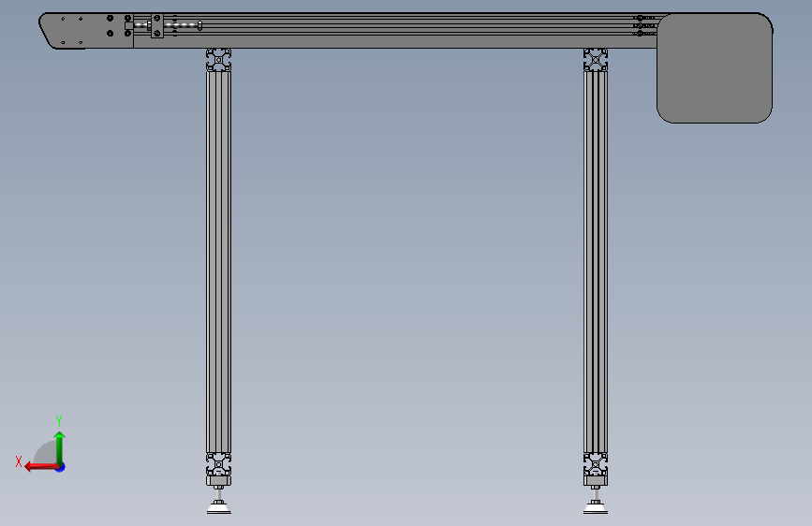812x526 pixels.
Task: Select the belt tensioner bracket near left end
Action: tap(157, 26)
